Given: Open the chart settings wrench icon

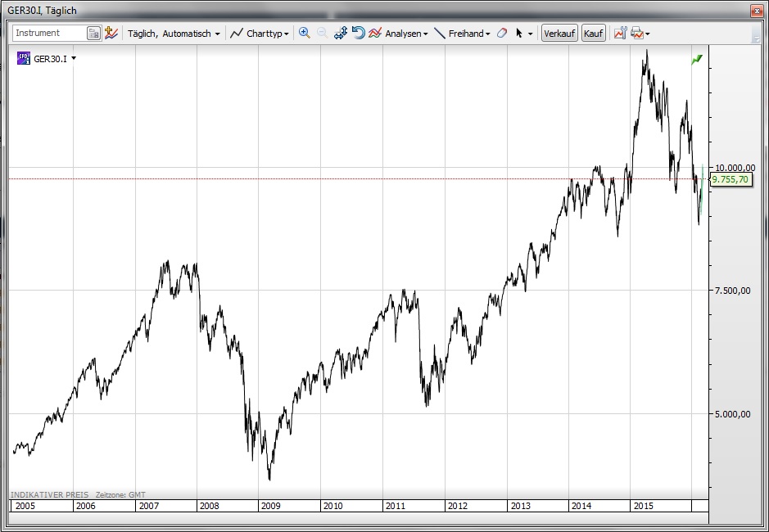Looking at the screenshot, I should point(621,33).
